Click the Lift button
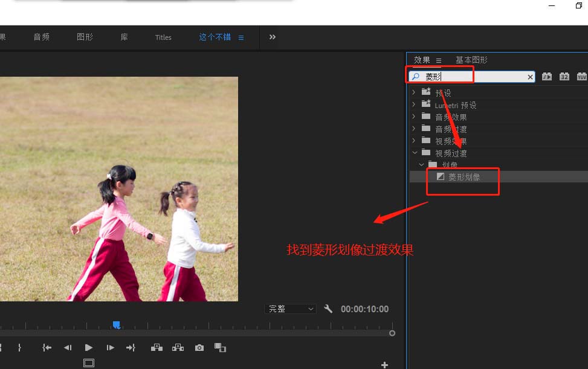 coord(157,348)
